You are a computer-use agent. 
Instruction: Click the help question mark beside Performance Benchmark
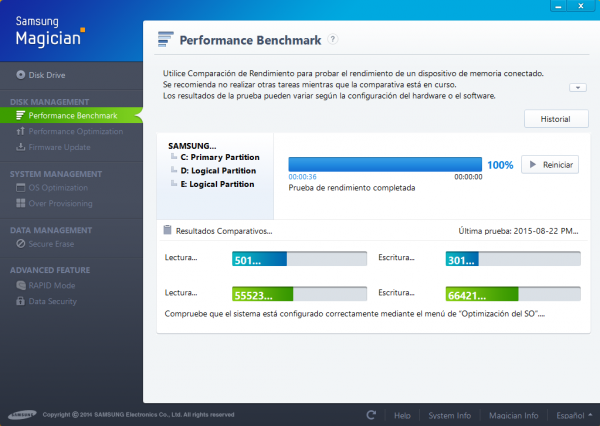pyautogui.click(x=332, y=40)
